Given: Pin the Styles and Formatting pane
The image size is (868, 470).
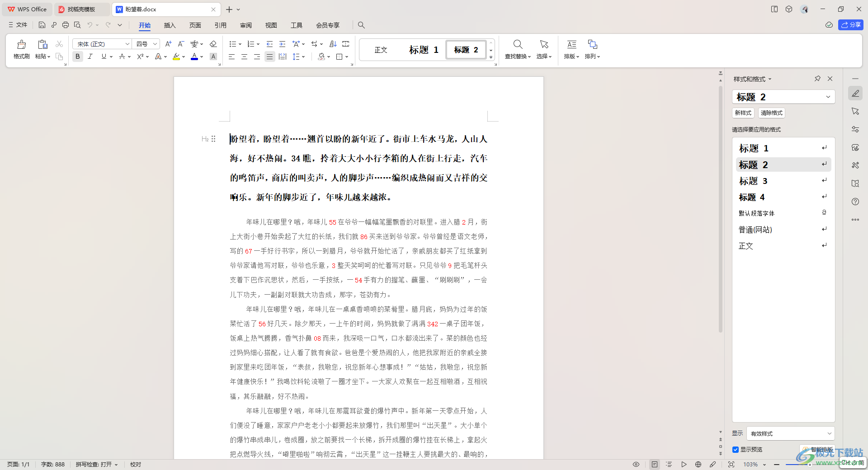Looking at the screenshot, I should coord(817,79).
